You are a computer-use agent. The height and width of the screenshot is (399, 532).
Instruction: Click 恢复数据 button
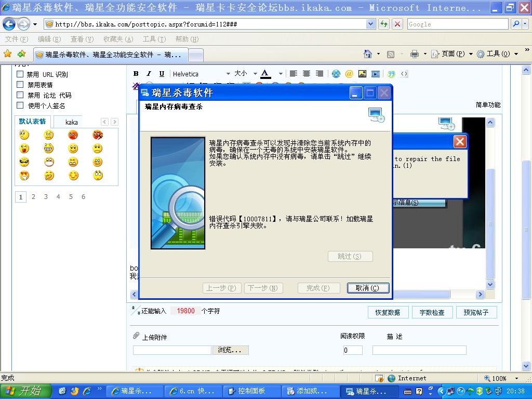tap(388, 312)
